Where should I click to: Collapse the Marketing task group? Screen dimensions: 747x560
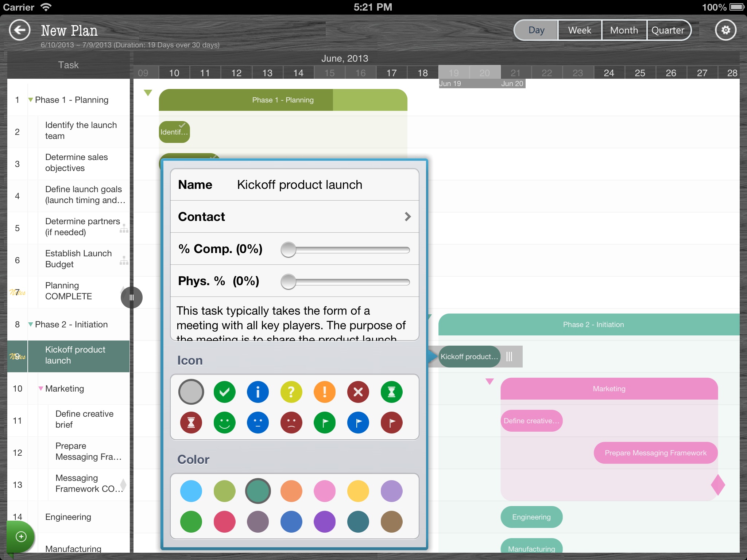[41, 389]
